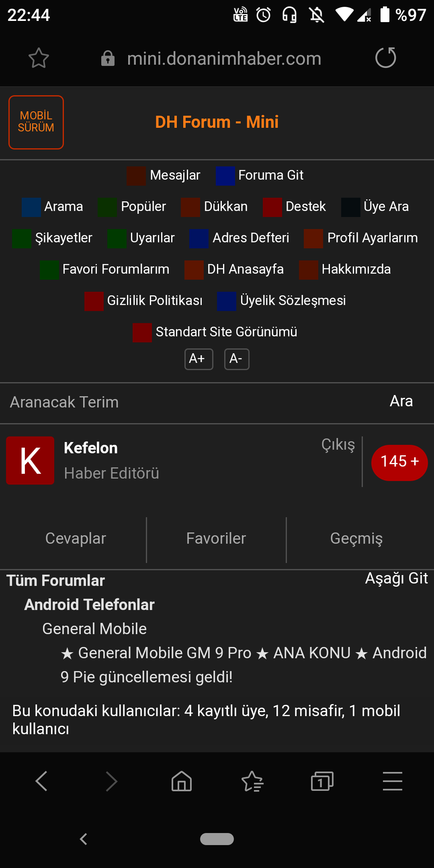Image resolution: width=434 pixels, height=868 pixels.
Task: Jump down with the Aşağı Git link
Action: 396,578
